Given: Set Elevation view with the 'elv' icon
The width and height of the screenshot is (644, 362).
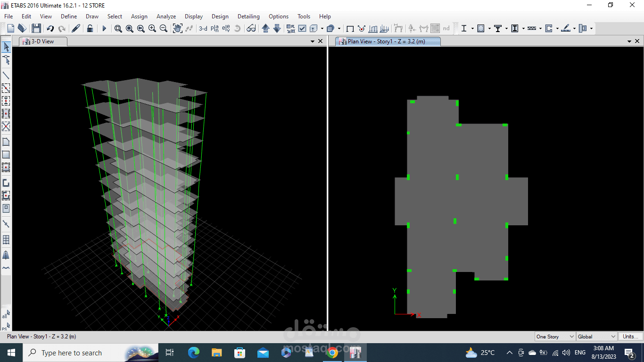Looking at the screenshot, I should (226, 28).
